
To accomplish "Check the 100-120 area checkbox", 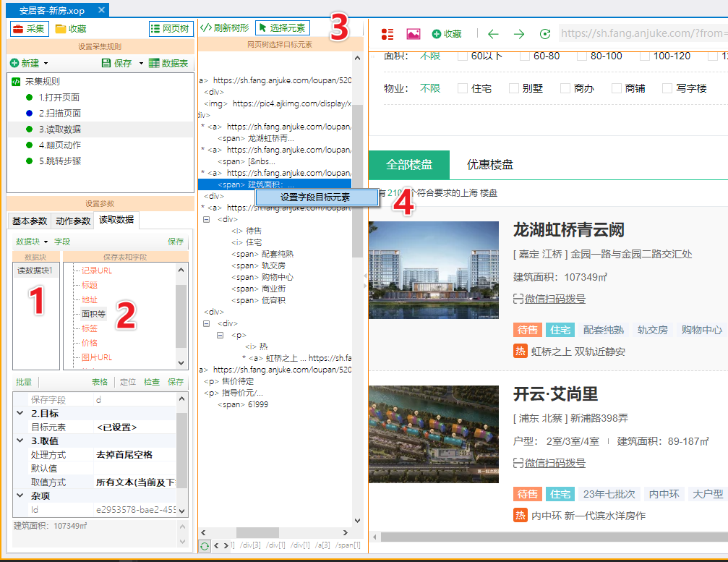I will point(644,56).
